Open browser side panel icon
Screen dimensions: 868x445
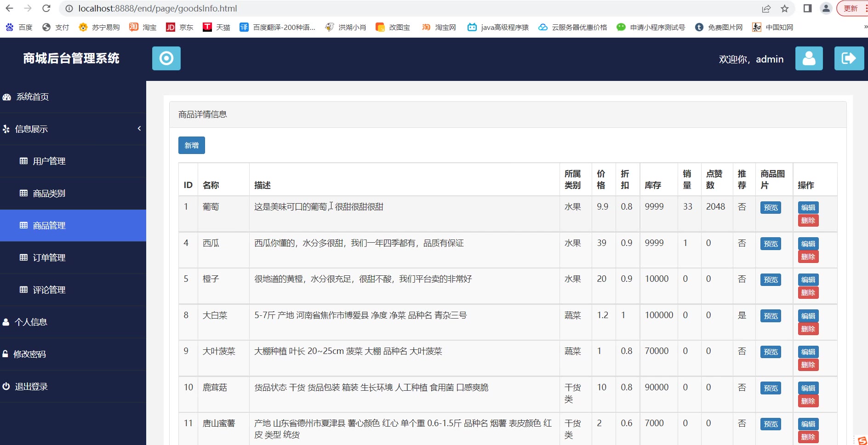click(x=807, y=8)
